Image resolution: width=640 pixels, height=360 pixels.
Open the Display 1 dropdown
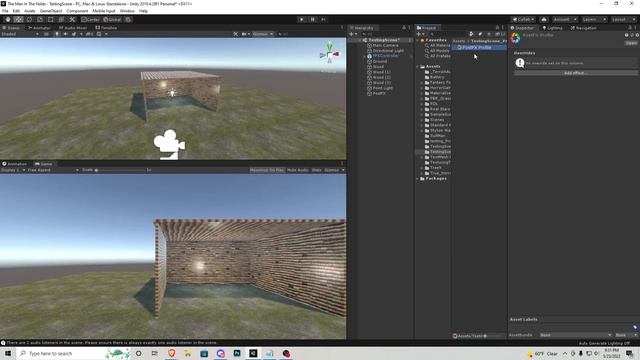13,170
